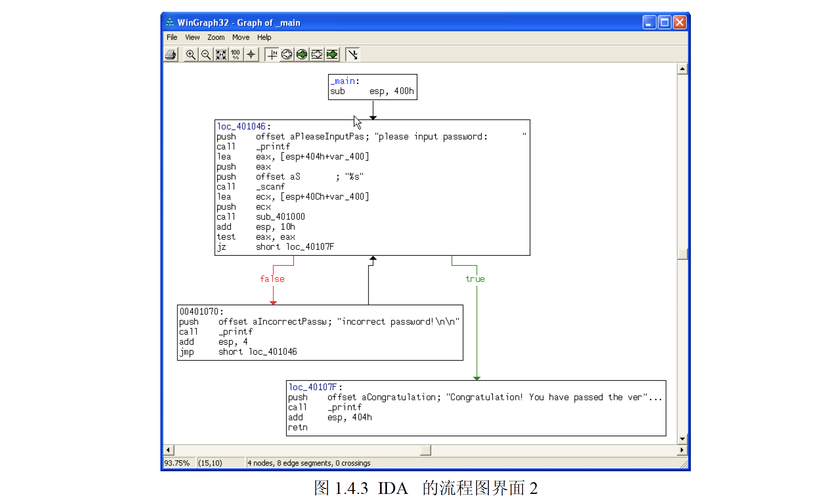The width and height of the screenshot is (829, 504).
Task: Toggle the edge labels (L arrow) button
Action: point(353,55)
